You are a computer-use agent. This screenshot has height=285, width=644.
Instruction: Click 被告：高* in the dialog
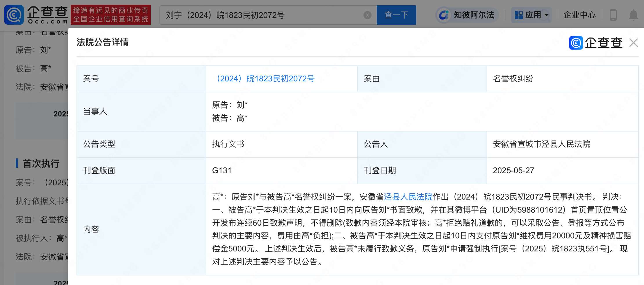(230, 118)
